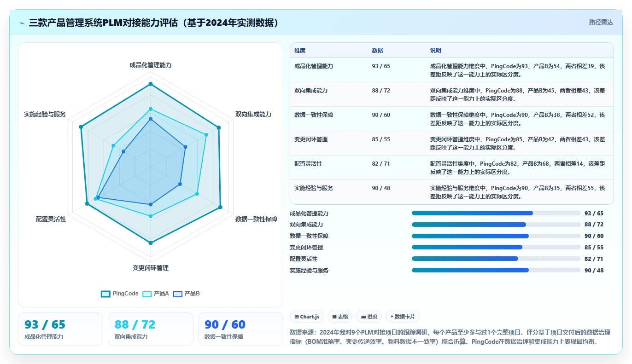Viewport: 632px width, 364px height.
Task: Click the 进度 tag chip
Action: pos(369,317)
